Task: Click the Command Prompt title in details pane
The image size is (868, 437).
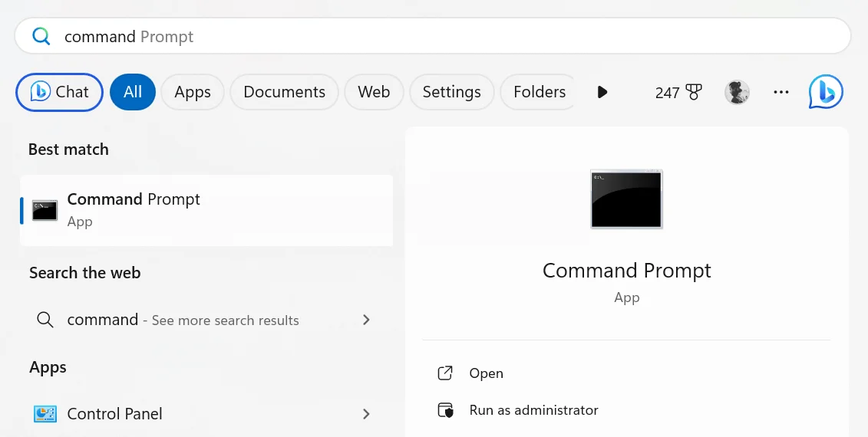Action: coord(627,271)
